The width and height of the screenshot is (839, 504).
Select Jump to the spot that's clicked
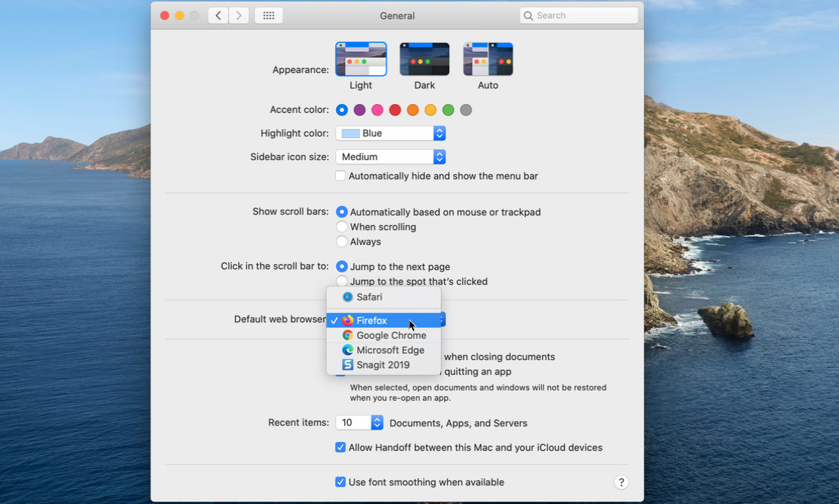342,281
